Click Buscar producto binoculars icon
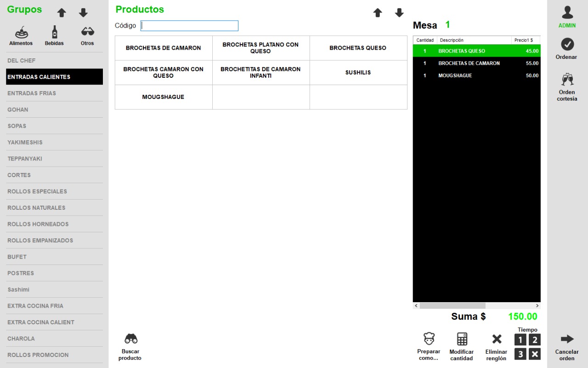The width and height of the screenshot is (588, 368). 131,339
